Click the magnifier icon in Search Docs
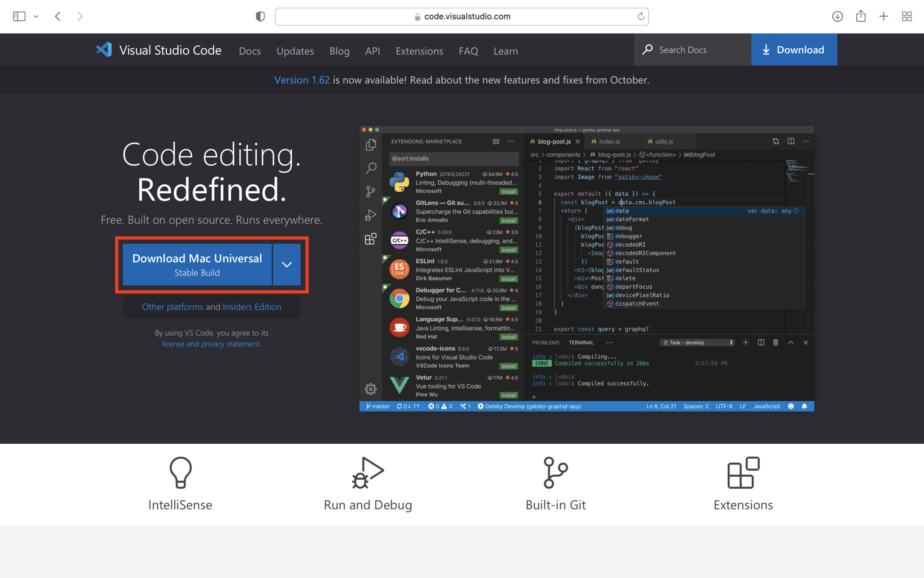 [x=647, y=50]
